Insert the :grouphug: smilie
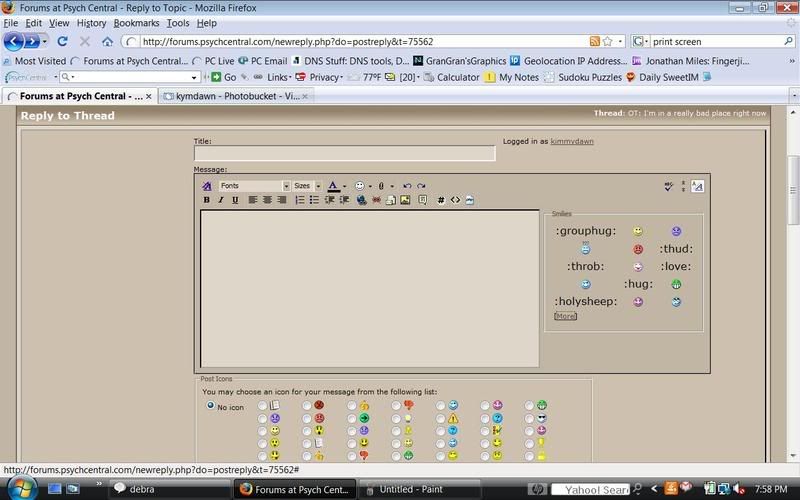800x500 pixels. [x=586, y=231]
